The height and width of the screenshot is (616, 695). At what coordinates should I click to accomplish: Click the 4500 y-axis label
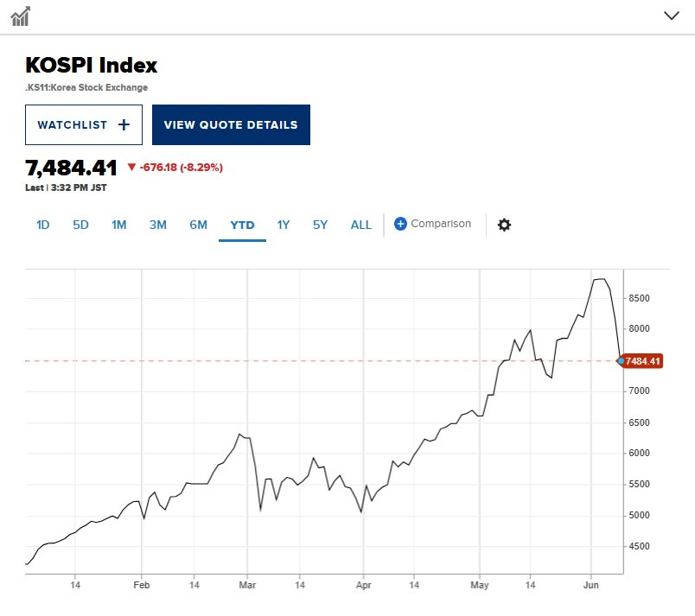click(x=639, y=547)
